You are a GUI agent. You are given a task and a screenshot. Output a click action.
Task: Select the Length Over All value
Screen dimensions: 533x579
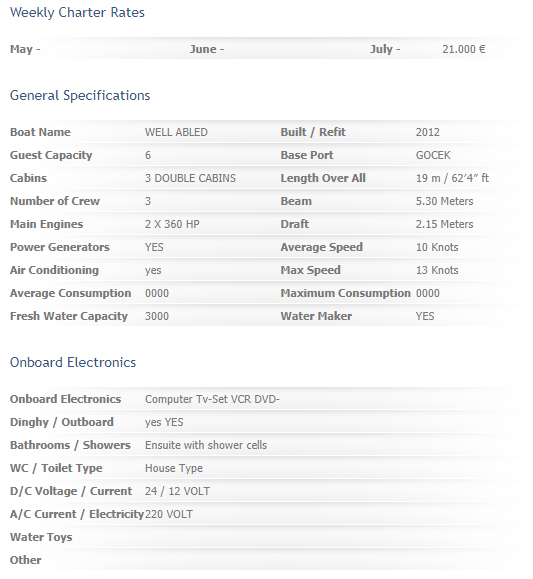point(452,178)
